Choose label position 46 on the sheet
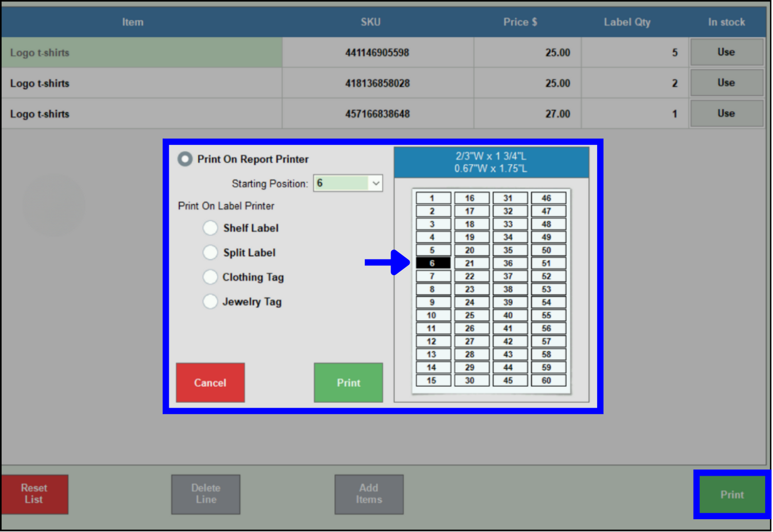This screenshot has height=532, width=773. coord(547,198)
